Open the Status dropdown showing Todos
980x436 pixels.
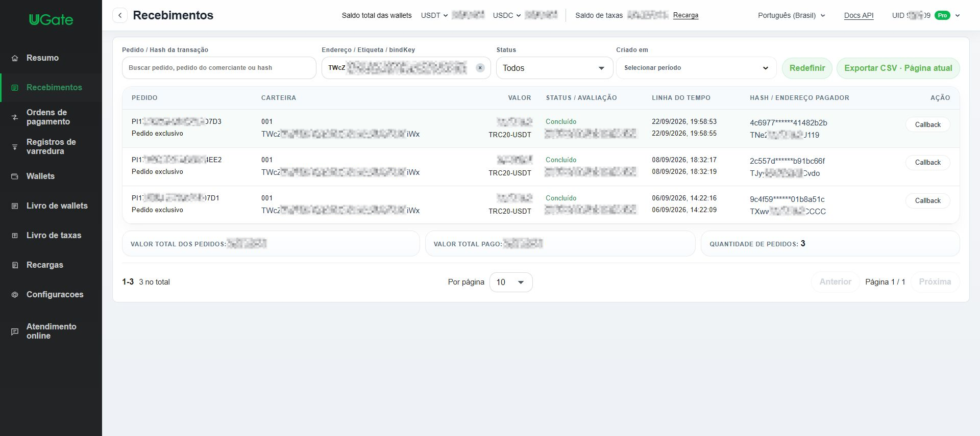pyautogui.click(x=554, y=68)
